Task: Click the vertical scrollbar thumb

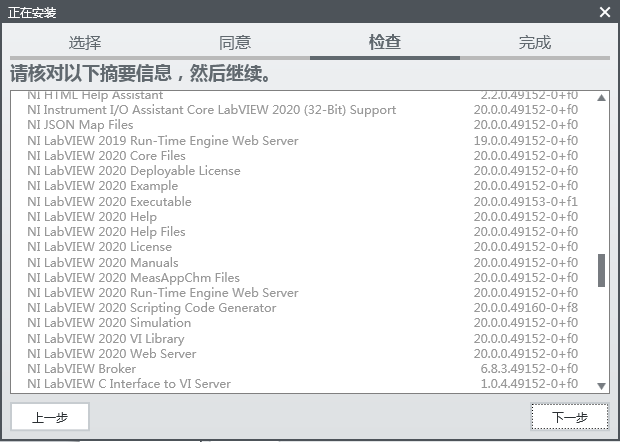Action: pyautogui.click(x=602, y=270)
